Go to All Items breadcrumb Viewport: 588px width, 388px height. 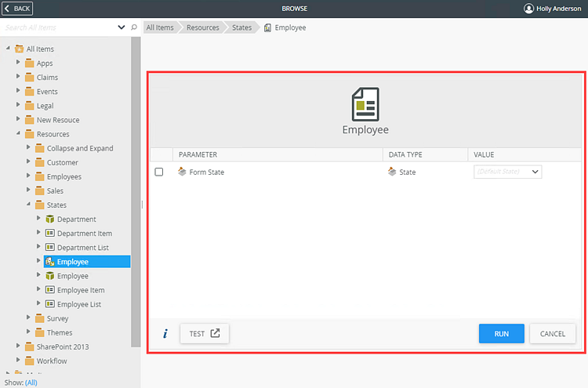pyautogui.click(x=160, y=27)
